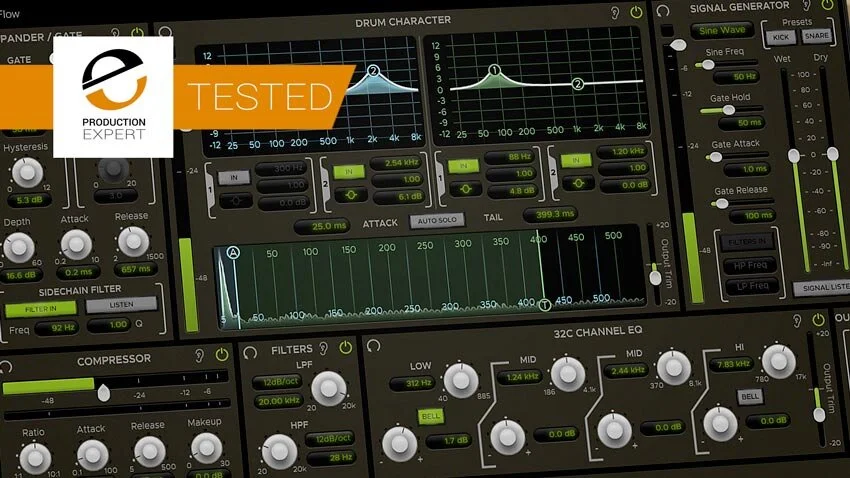Load the SNARE preset
This screenshot has height=478, width=850.
point(816,36)
